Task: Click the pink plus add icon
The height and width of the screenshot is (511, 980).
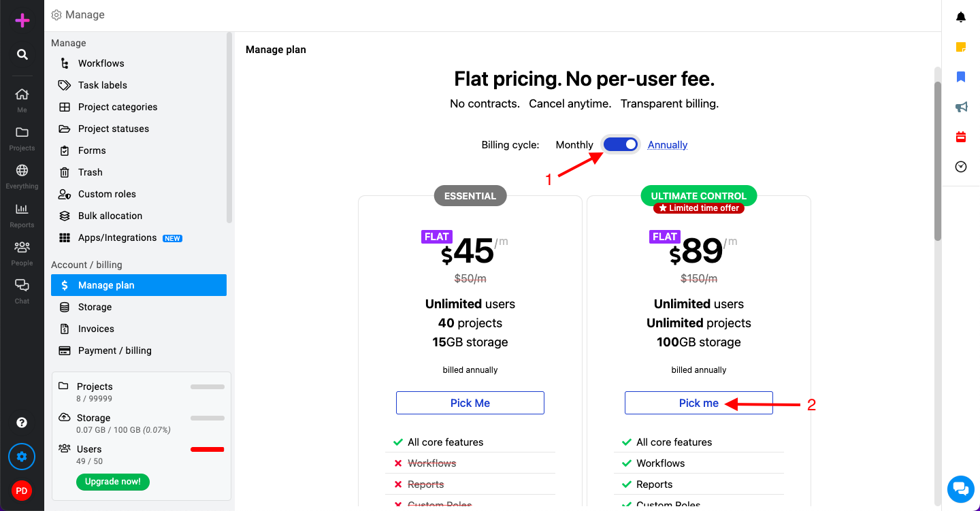Action: [x=22, y=20]
